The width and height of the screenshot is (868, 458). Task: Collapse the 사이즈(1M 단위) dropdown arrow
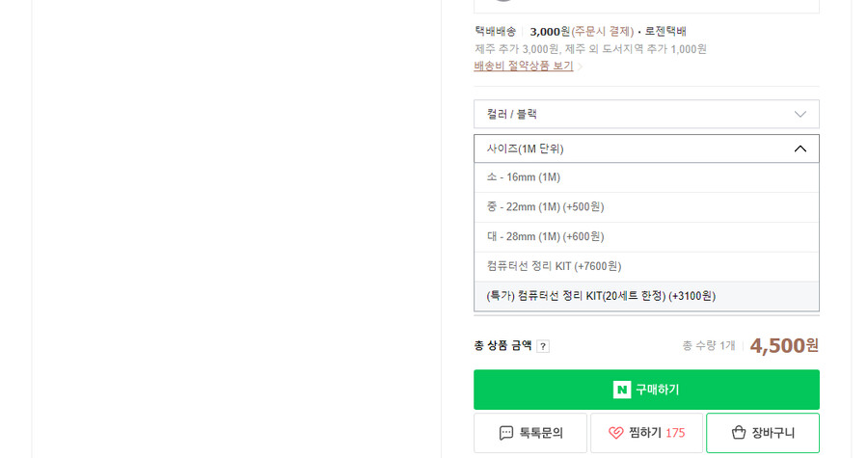click(800, 148)
